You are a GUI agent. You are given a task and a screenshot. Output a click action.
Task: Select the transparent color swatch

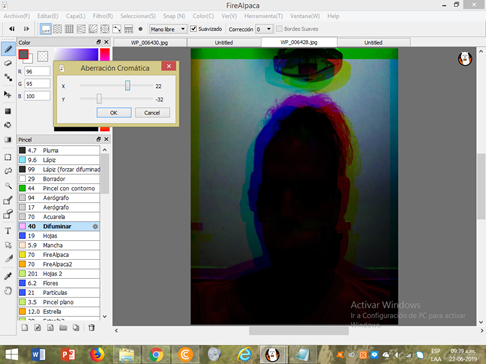[42, 56]
